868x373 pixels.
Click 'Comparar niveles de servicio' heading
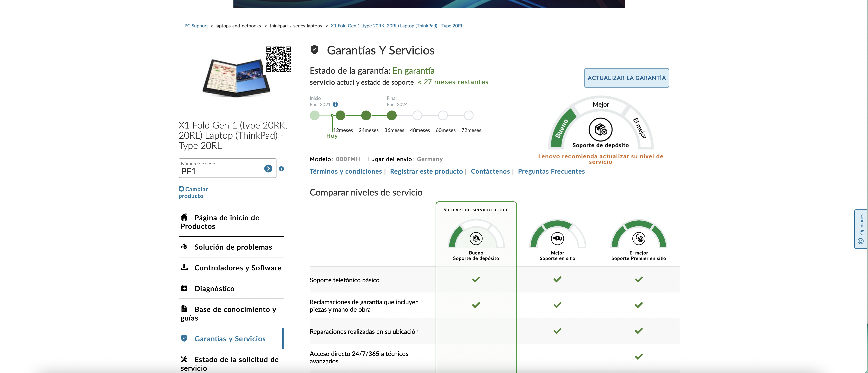pyautogui.click(x=366, y=192)
